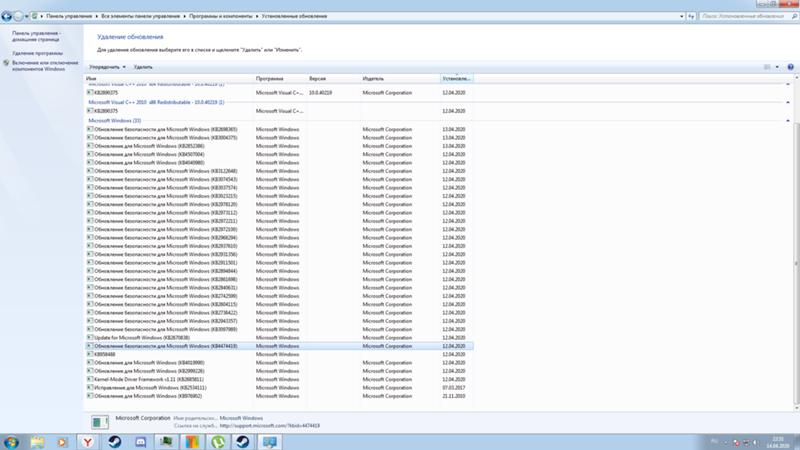Click Панель управления in the breadcrumb
The width and height of the screenshot is (800, 450).
69,16
